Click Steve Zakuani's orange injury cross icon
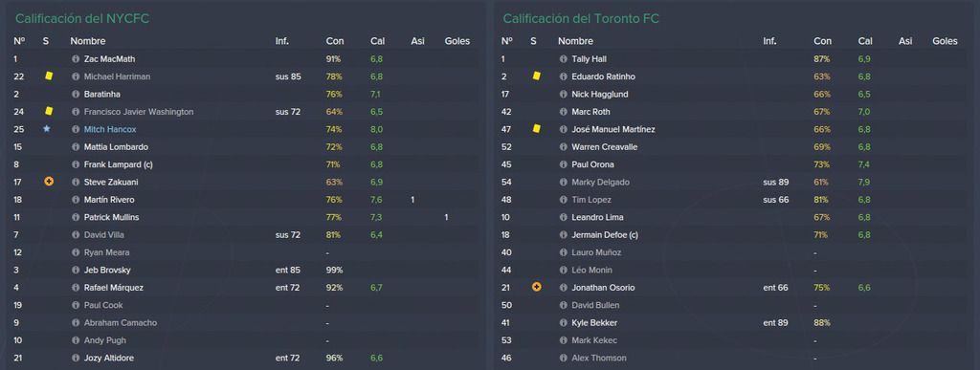Viewport: 980px width, 370px height. (x=49, y=182)
